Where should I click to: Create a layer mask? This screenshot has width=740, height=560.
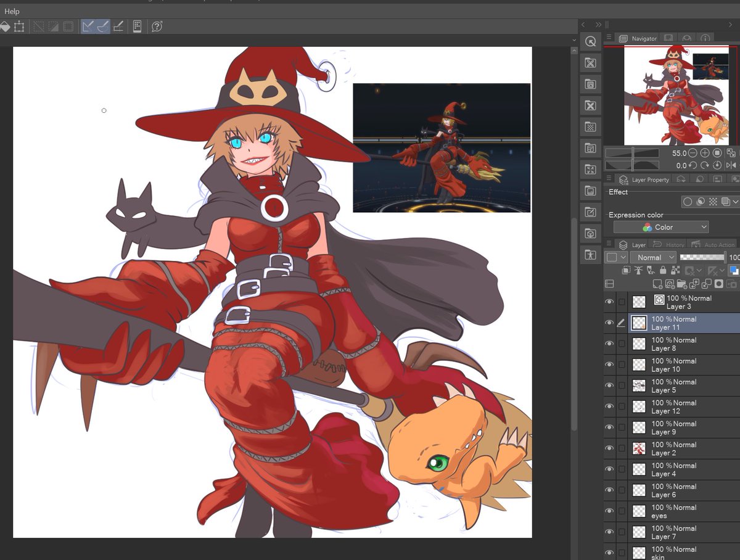(718, 284)
